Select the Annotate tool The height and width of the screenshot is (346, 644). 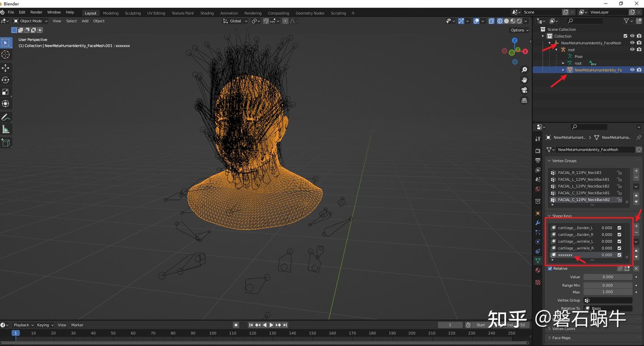click(5, 117)
